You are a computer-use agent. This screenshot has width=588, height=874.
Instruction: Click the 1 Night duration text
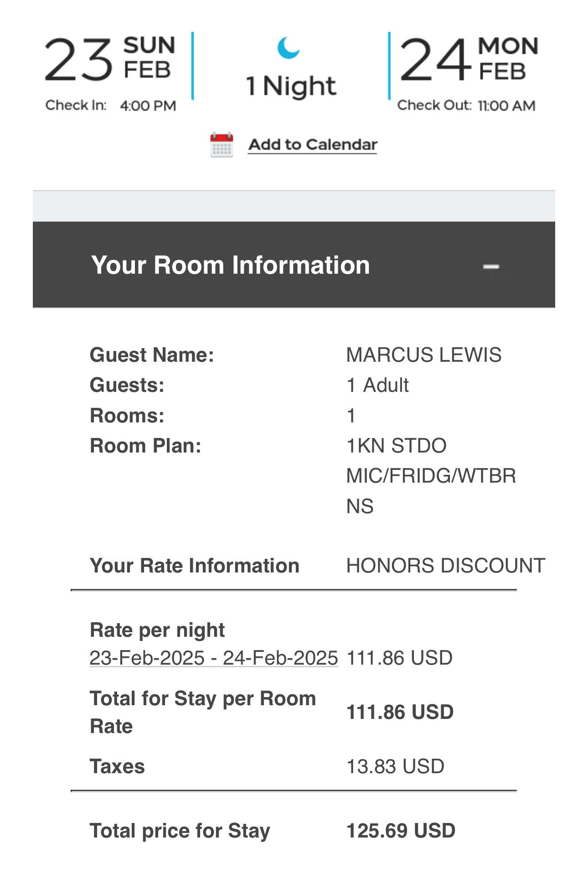[x=291, y=86]
